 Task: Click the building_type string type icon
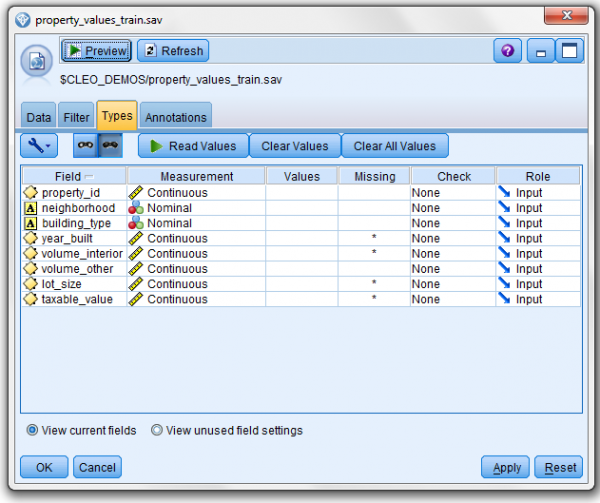pyautogui.click(x=31, y=223)
